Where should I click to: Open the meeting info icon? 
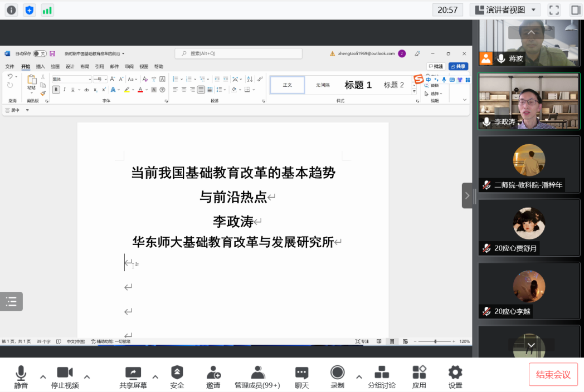pos(11,10)
